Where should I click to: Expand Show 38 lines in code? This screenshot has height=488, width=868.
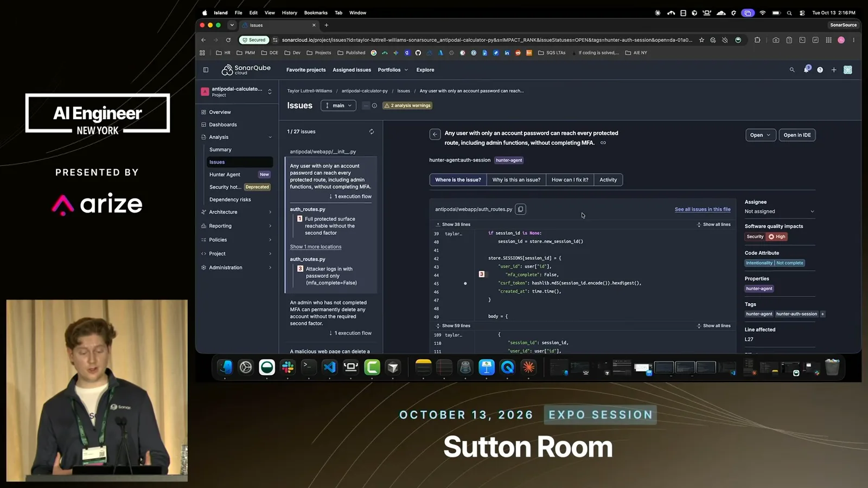pos(453,224)
